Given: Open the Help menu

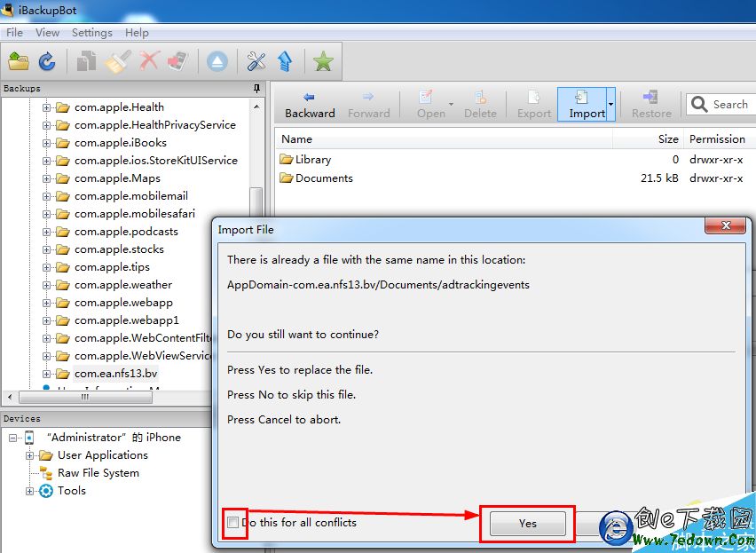Looking at the screenshot, I should click(137, 33).
